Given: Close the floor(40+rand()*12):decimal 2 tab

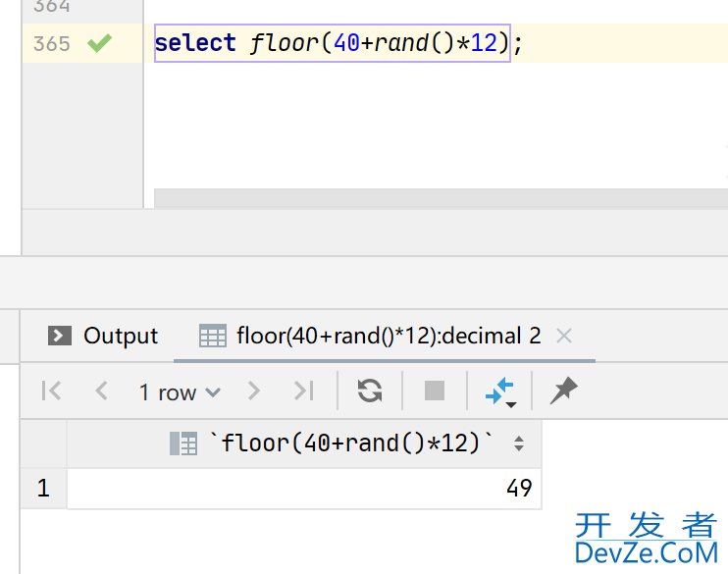Looking at the screenshot, I should 564,336.
